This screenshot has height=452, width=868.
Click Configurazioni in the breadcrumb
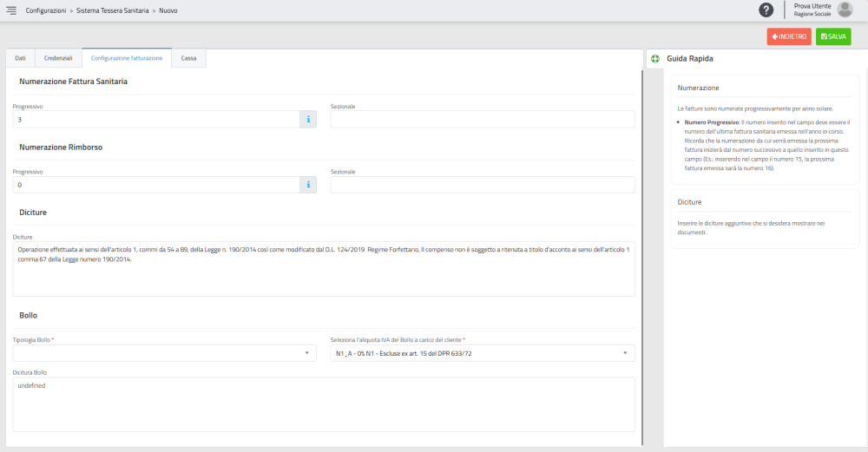[x=46, y=10]
